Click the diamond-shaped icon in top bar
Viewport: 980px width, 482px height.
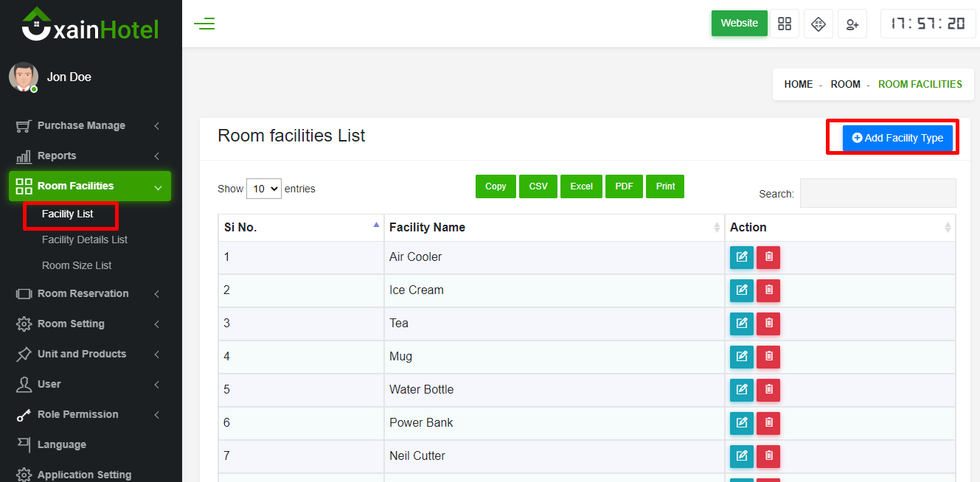[819, 24]
